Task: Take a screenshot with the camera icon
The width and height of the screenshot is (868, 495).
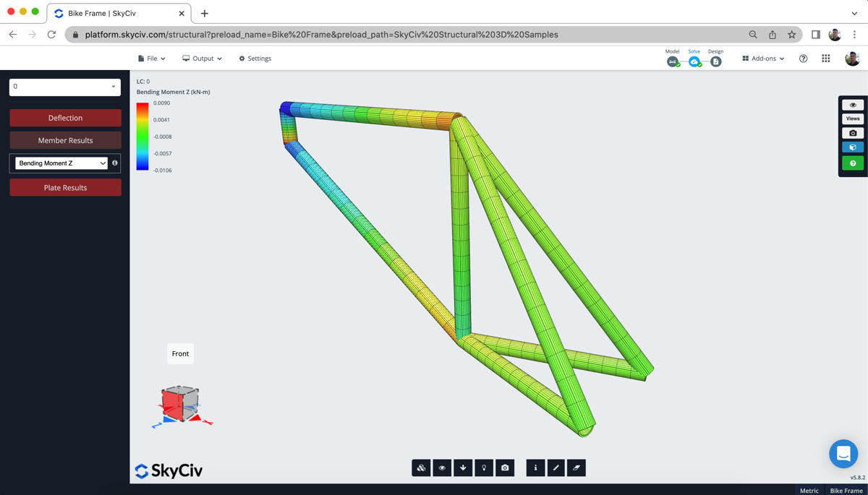Action: [505, 468]
